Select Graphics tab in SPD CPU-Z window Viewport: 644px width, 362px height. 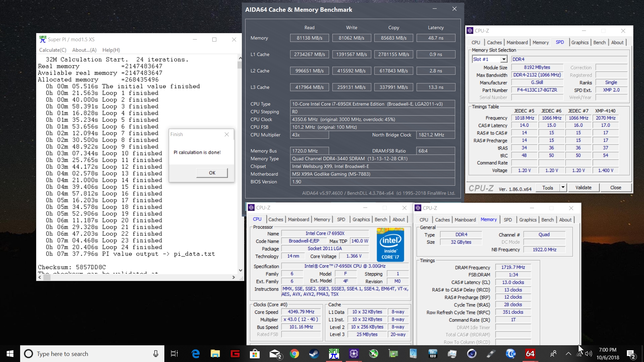580,43
